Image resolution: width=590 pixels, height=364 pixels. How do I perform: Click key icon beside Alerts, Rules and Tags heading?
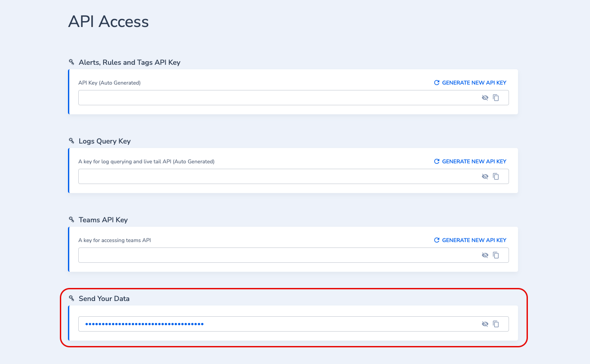(71, 63)
